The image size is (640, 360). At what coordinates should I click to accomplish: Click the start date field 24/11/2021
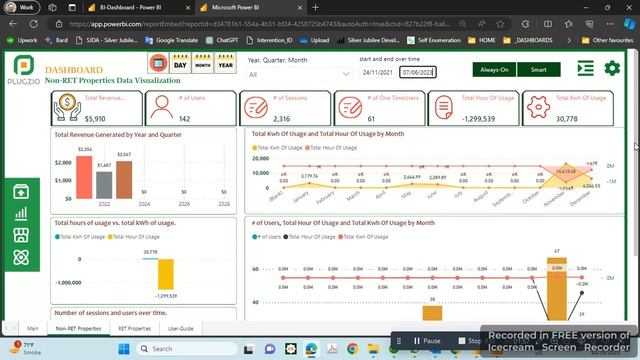378,72
